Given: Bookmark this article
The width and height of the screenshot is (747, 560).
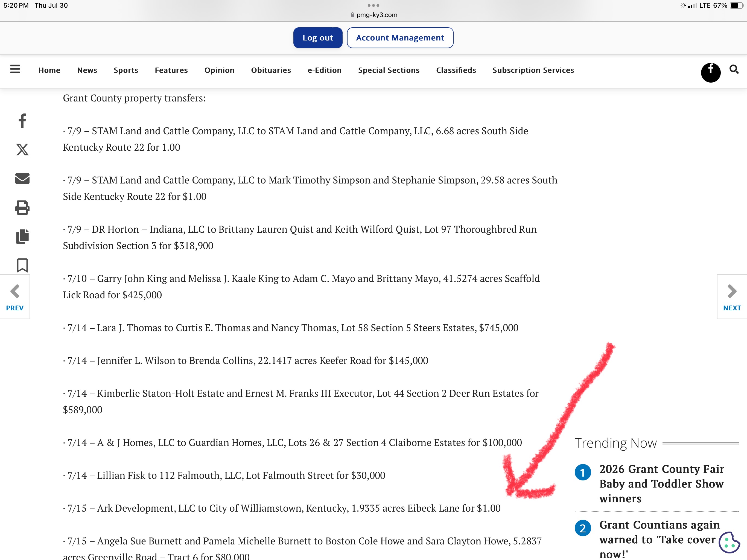Looking at the screenshot, I should click(22, 265).
